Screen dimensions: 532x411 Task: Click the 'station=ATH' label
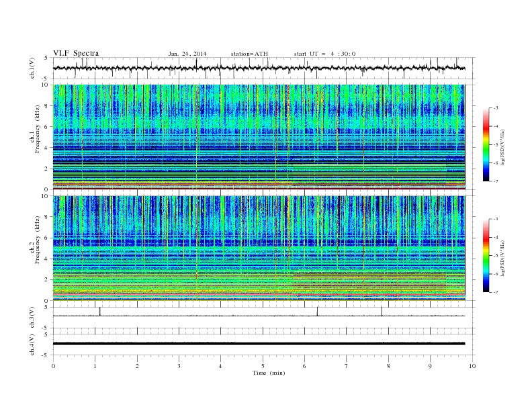pos(249,54)
